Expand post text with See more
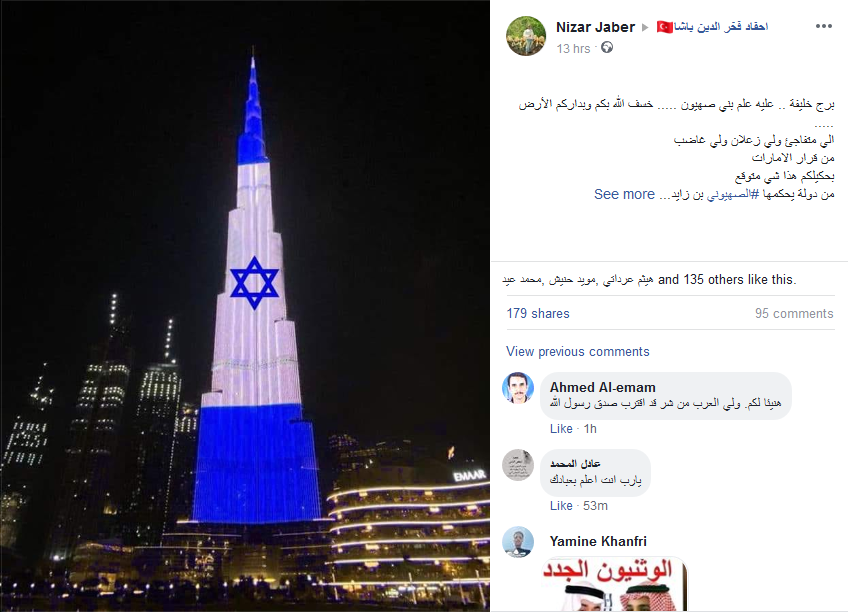This screenshot has height=612, width=848. 624,194
